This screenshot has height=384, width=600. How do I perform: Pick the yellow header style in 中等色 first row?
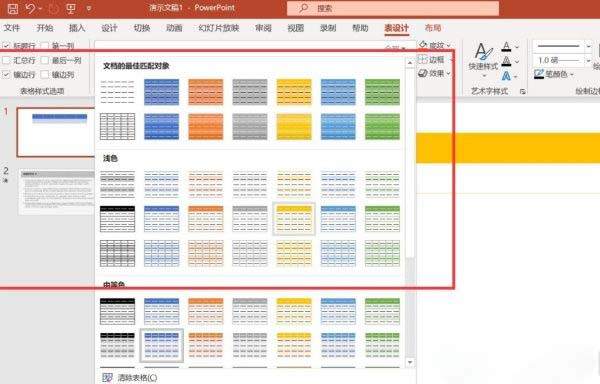tap(294, 311)
